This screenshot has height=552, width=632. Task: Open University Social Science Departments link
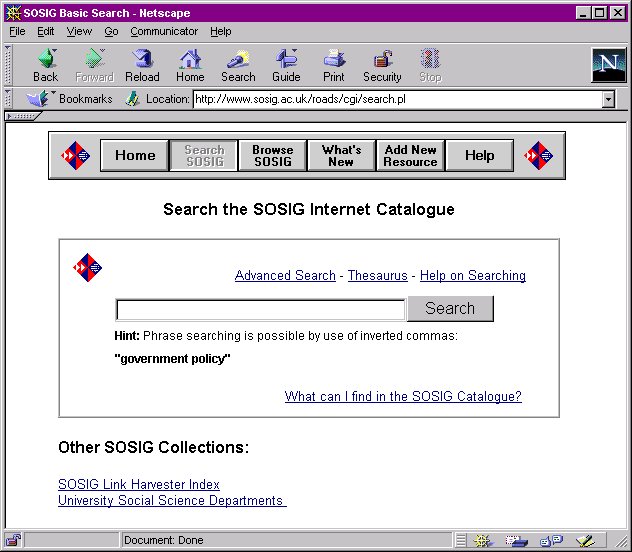click(x=172, y=500)
